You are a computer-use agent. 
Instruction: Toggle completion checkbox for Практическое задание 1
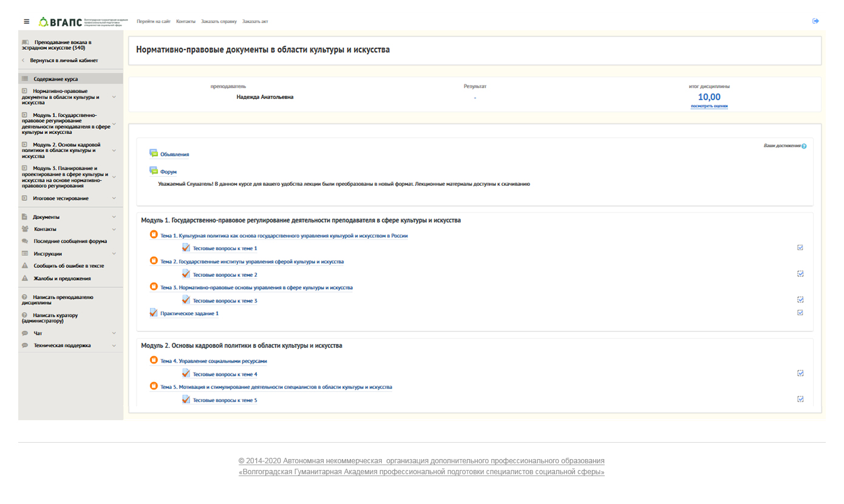[x=800, y=313]
